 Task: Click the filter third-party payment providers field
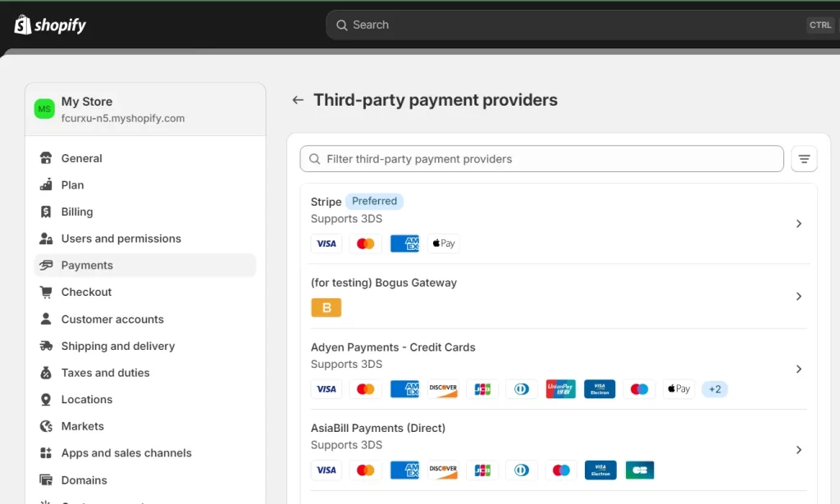541,159
